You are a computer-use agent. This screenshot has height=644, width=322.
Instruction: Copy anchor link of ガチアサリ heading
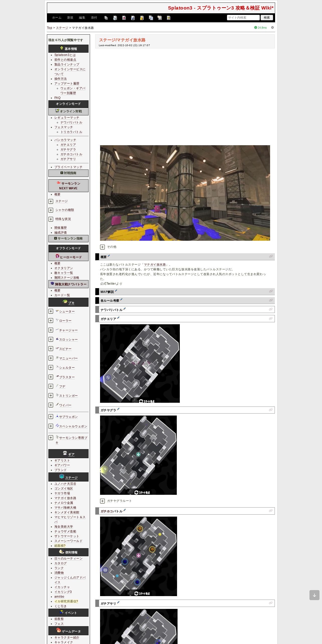click(271, 603)
